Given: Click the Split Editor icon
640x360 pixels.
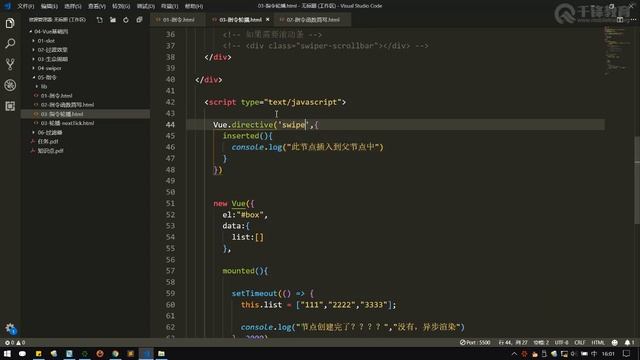Looking at the screenshot, I should (620, 20).
